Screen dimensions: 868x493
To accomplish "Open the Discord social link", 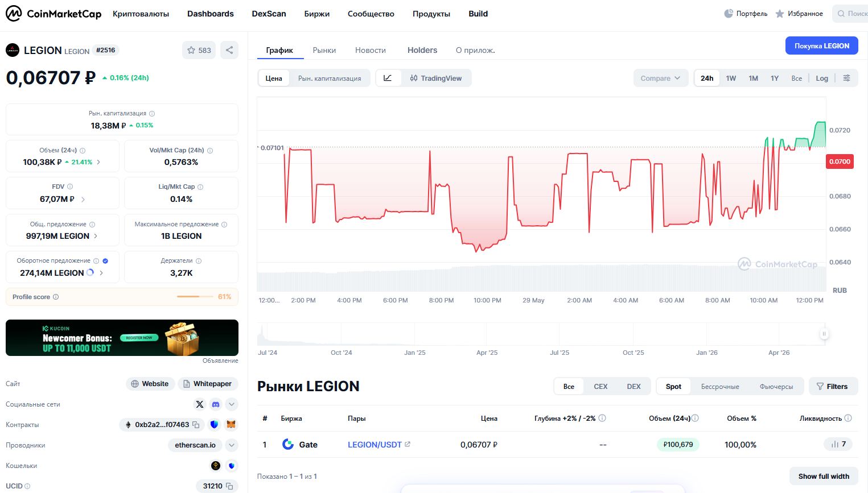I will pos(216,404).
